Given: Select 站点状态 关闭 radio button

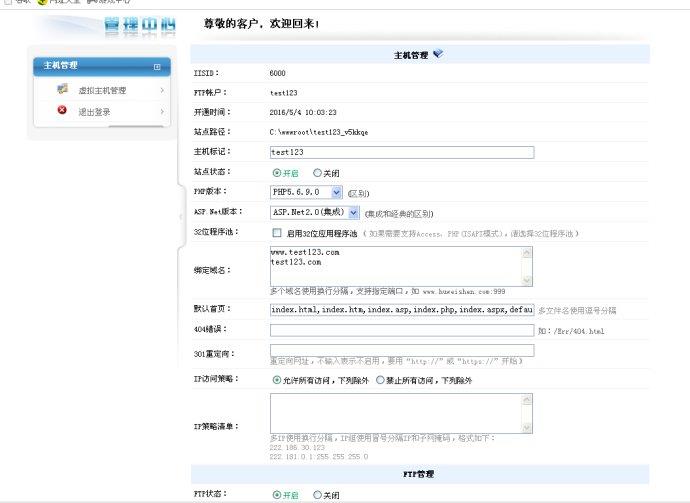Looking at the screenshot, I should pos(317,173).
